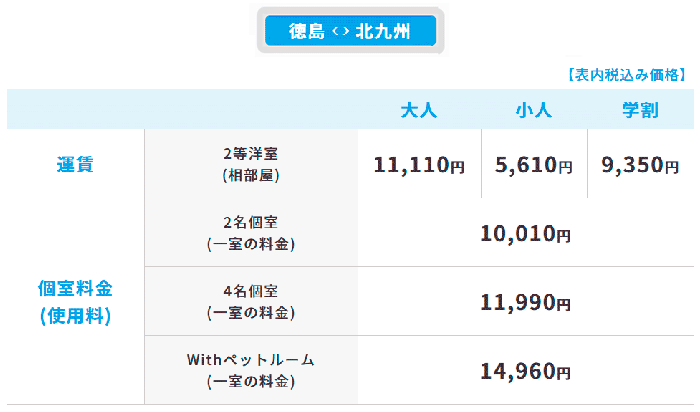700x412 pixels.
Task: Select the 学割 column header
Action: (x=640, y=109)
